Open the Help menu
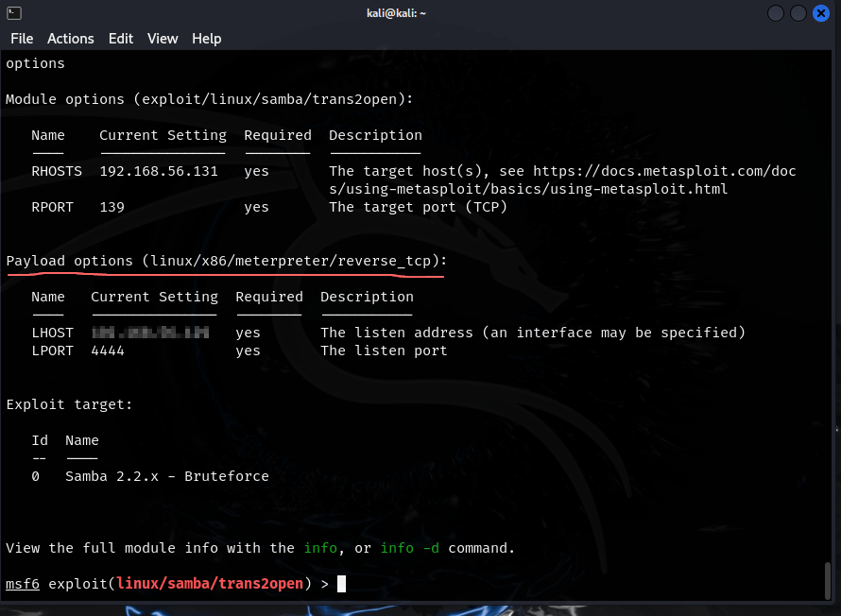The width and height of the screenshot is (841, 616). (x=207, y=39)
